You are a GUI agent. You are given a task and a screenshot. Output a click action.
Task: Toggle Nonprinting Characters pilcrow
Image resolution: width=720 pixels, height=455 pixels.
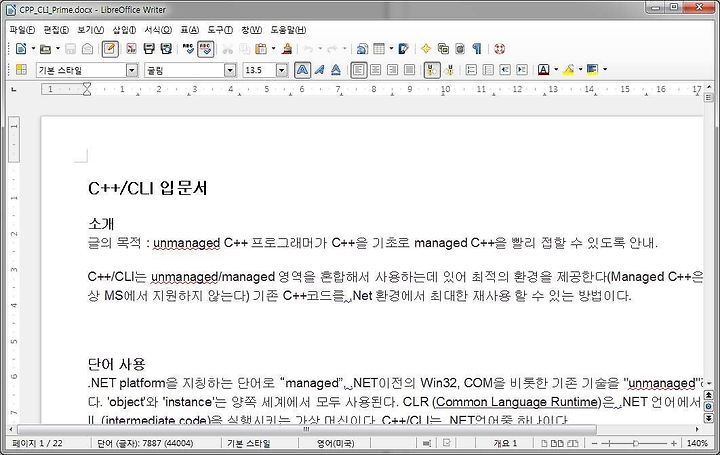click(477, 49)
